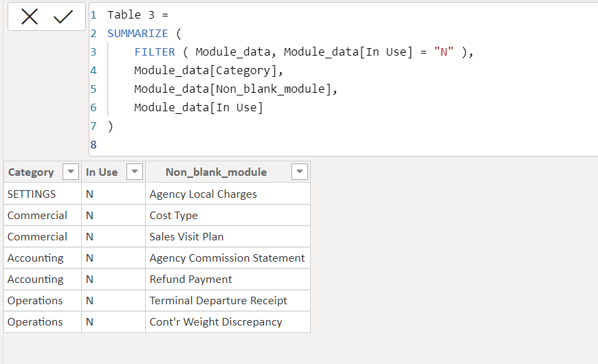Click the "N" string literal in the formula
Screen dimensions: 598x364
pyautogui.click(x=443, y=52)
